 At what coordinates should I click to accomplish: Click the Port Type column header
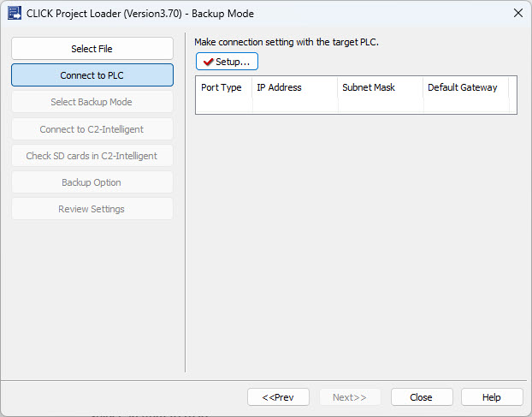tap(224, 87)
